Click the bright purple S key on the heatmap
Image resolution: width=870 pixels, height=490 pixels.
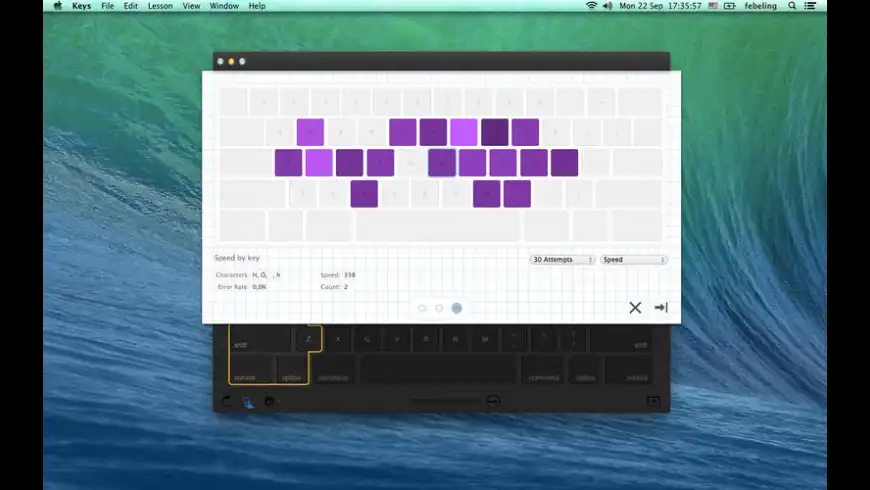coord(319,163)
